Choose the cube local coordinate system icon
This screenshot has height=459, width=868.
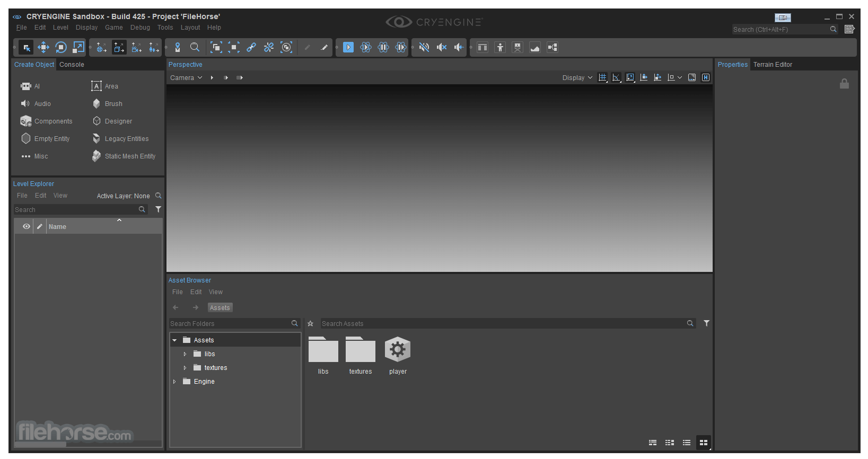[119, 48]
